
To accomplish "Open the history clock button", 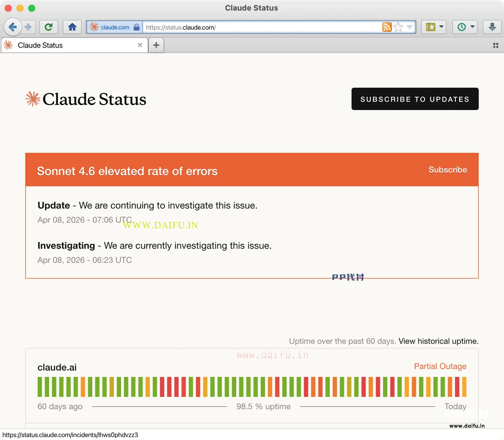I will tap(462, 27).
